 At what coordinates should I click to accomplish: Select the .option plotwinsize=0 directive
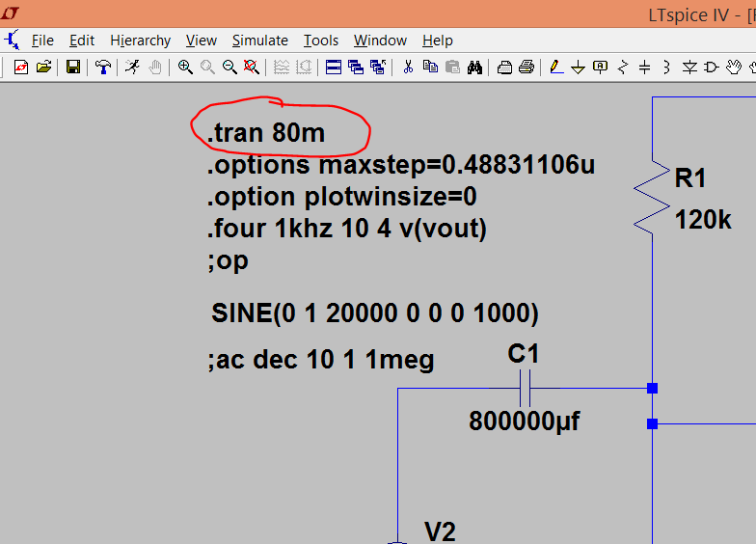[x=342, y=197]
